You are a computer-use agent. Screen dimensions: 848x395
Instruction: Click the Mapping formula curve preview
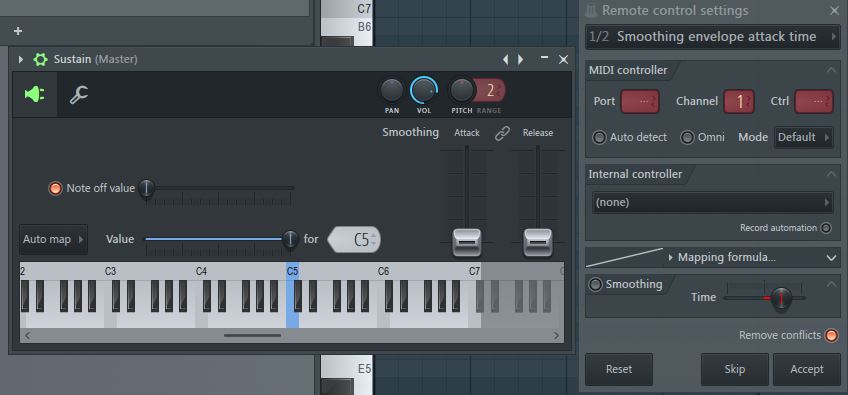pyautogui.click(x=625, y=258)
